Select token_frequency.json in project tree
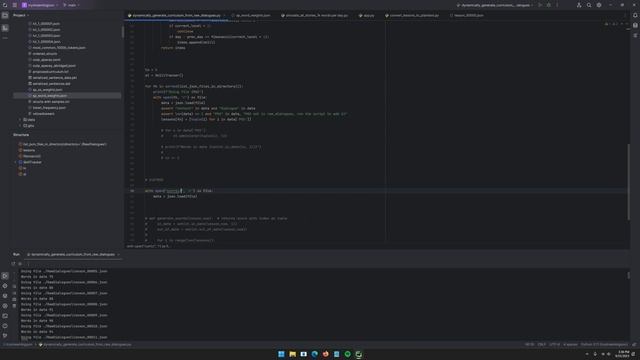The height and width of the screenshot is (360, 640). pos(49,108)
